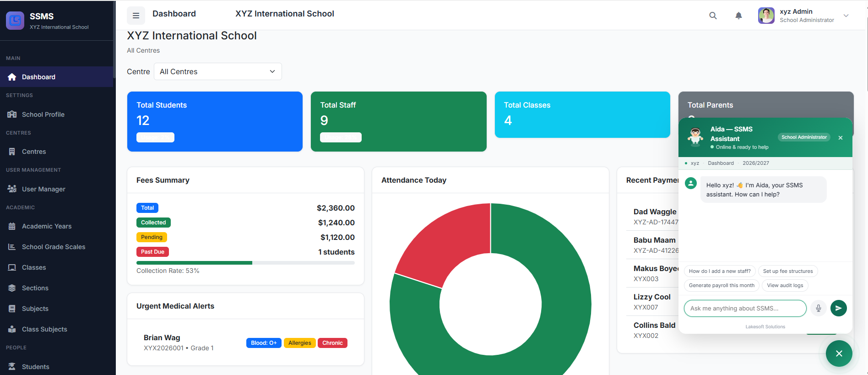Click the Blood: O+ tag for Brian Wag

coord(264,343)
